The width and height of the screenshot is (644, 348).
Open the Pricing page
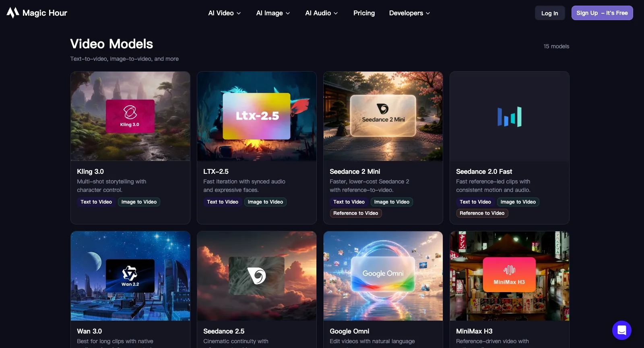(x=364, y=13)
